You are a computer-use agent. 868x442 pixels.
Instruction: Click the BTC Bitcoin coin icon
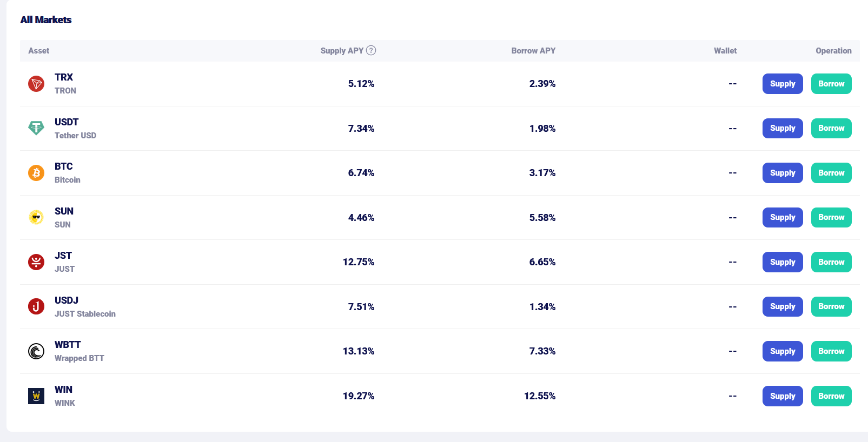(36, 173)
